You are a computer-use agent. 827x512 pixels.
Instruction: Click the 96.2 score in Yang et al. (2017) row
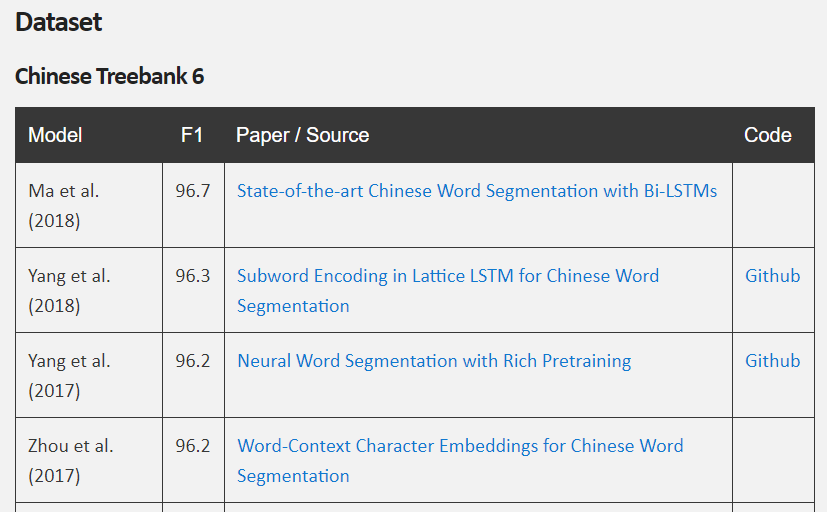click(193, 361)
